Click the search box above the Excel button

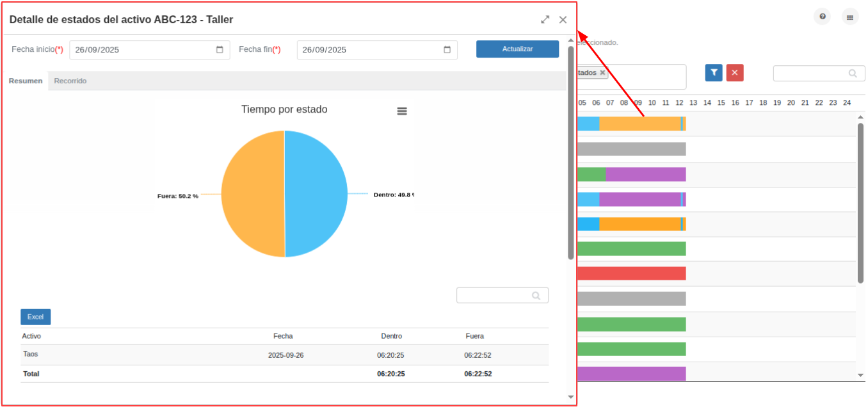[x=502, y=295]
